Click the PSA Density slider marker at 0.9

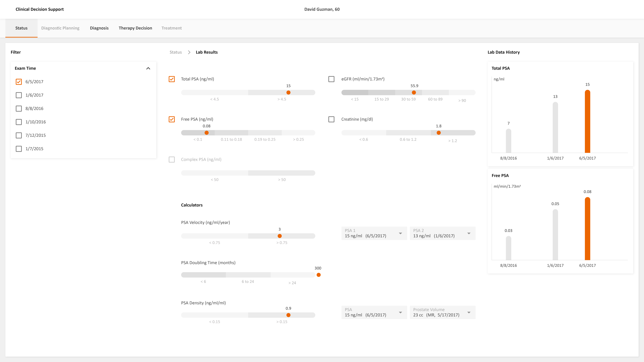[x=288, y=315]
